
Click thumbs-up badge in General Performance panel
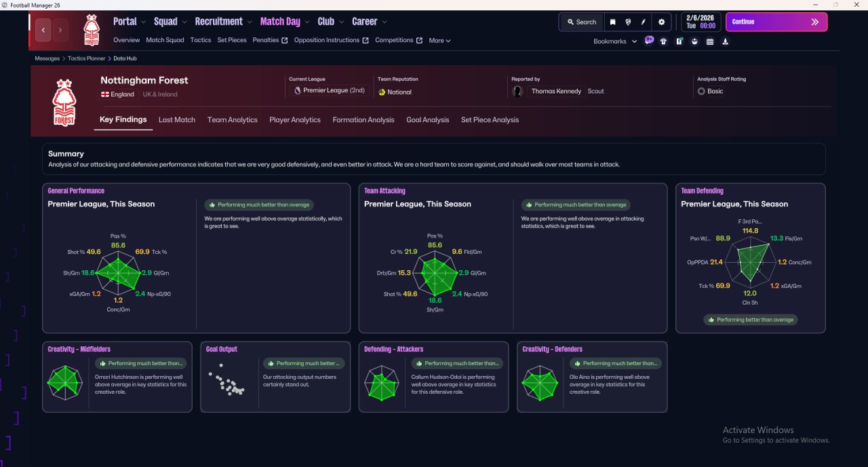[259, 204]
